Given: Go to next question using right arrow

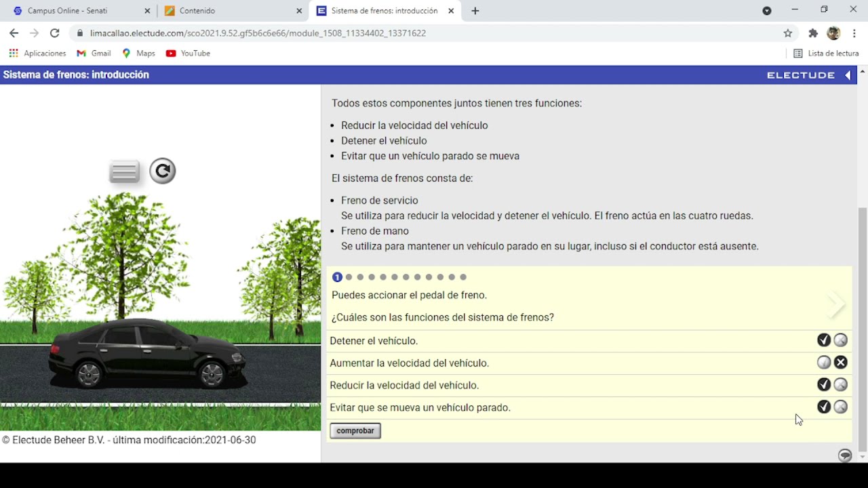Looking at the screenshot, I should [x=836, y=304].
